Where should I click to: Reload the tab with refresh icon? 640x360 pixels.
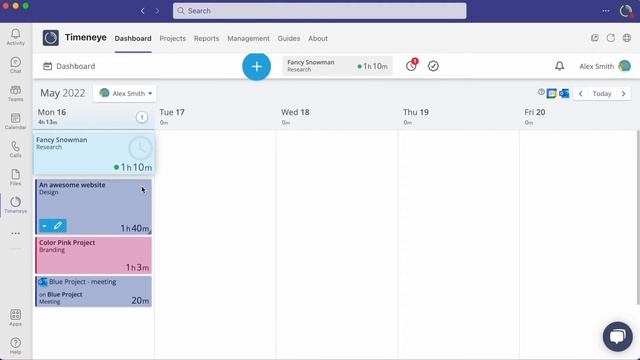(611, 38)
